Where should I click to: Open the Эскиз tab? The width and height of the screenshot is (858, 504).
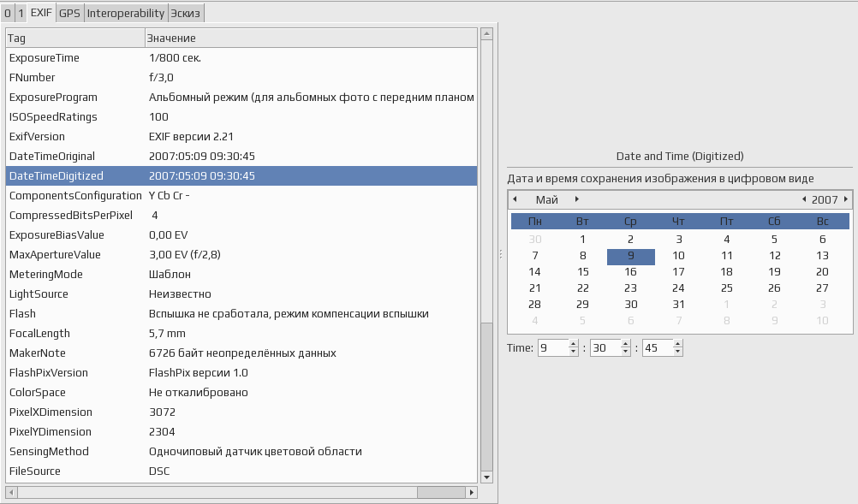point(186,14)
